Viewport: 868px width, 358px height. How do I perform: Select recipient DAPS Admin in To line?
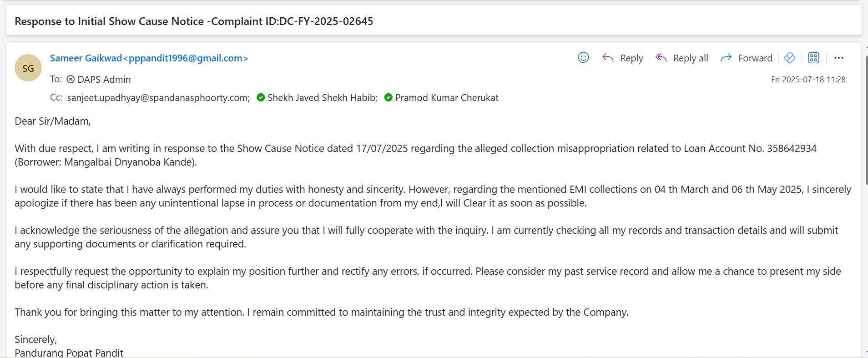point(104,80)
